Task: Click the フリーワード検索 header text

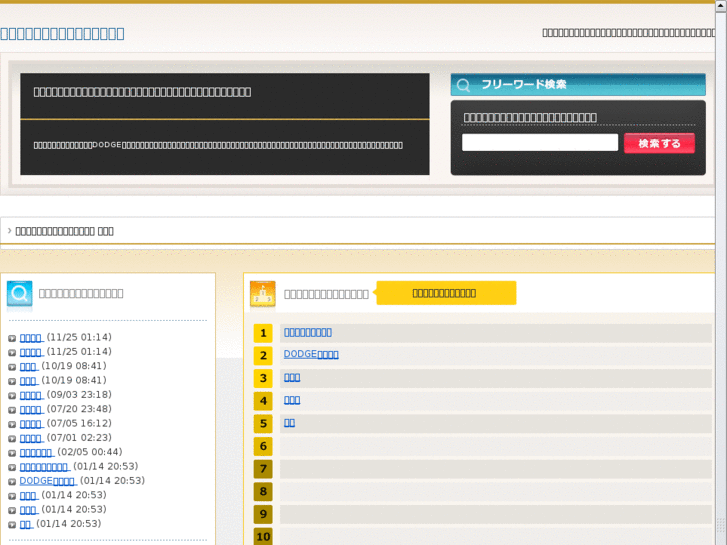Action: pyautogui.click(x=524, y=84)
